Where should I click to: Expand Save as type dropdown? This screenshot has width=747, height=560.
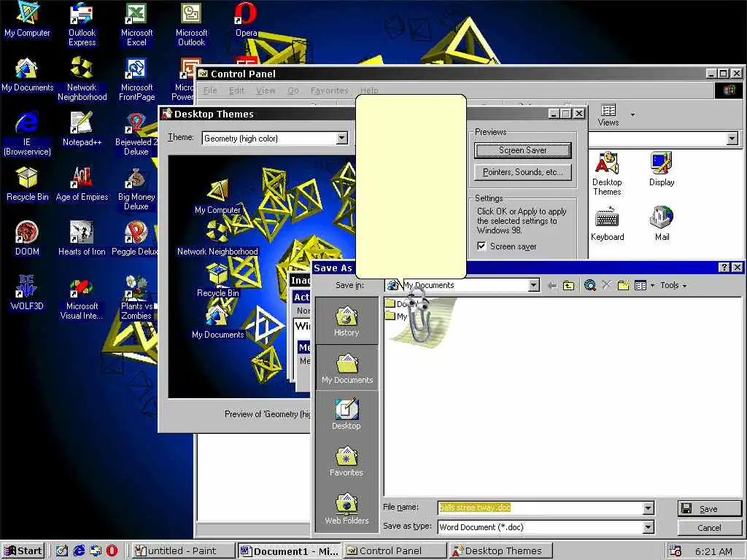pos(648,527)
